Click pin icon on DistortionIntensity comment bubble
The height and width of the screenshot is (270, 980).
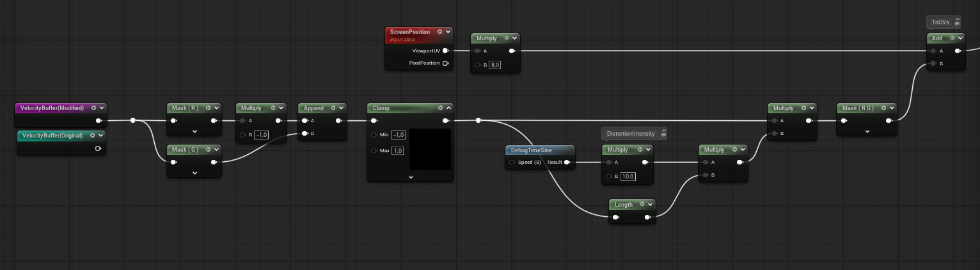coord(663,134)
